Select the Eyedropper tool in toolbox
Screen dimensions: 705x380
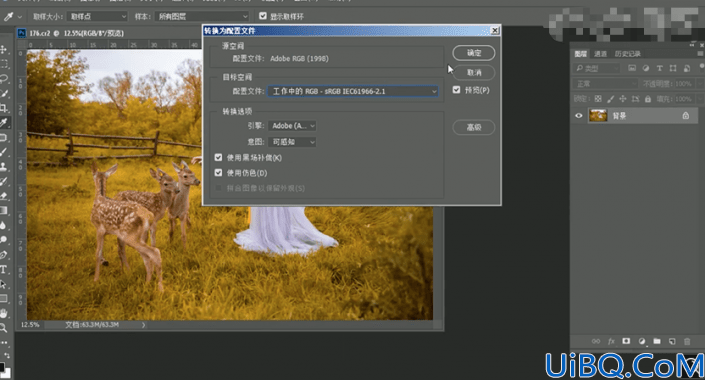(4, 122)
